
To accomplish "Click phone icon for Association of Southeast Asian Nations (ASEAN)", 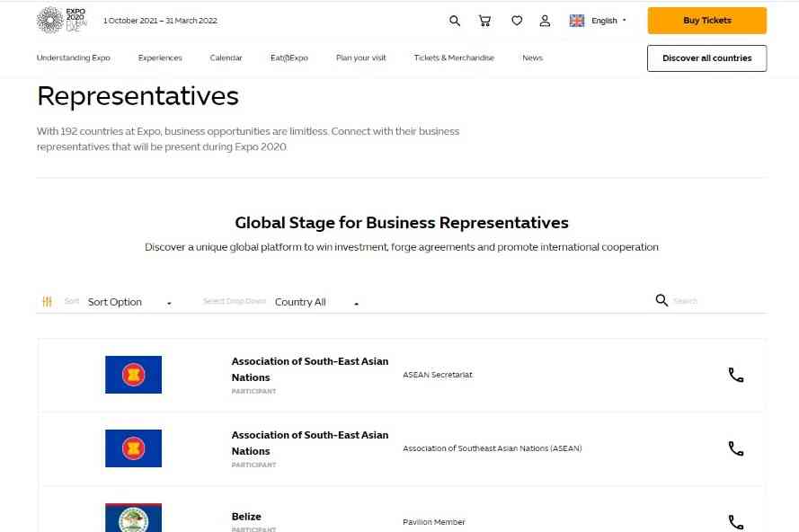I will click(736, 448).
